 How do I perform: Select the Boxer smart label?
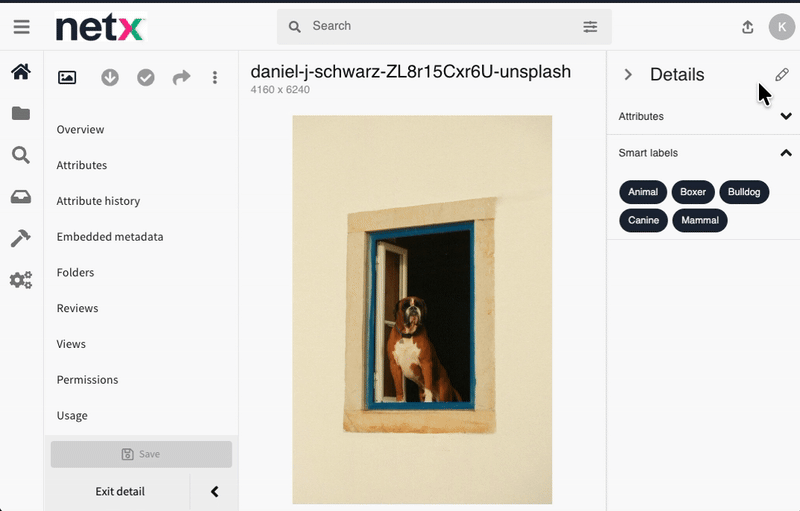pyautogui.click(x=693, y=192)
